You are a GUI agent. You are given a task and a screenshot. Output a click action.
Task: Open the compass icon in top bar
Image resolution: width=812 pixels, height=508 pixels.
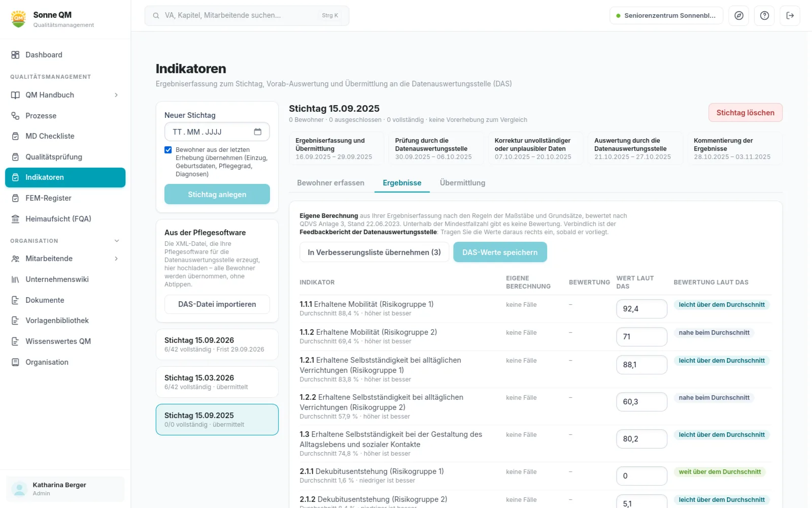coord(739,16)
